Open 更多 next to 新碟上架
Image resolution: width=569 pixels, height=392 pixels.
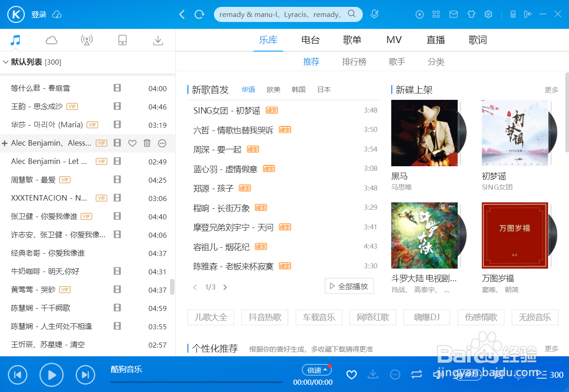pos(552,90)
